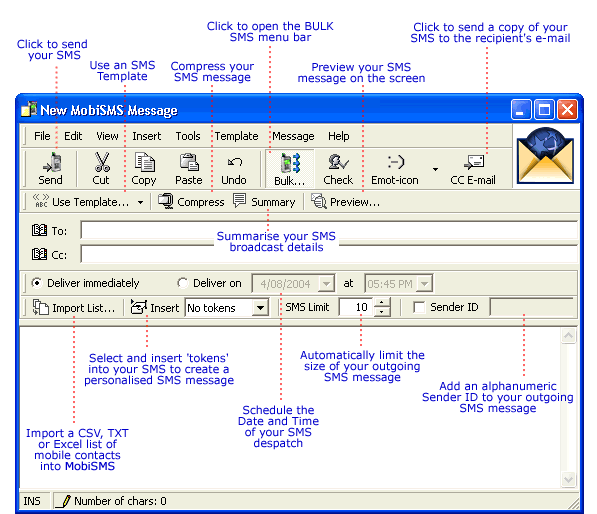Click scrollbar up arrow in message area
Screen dimensions: 597x514
pos(568,335)
